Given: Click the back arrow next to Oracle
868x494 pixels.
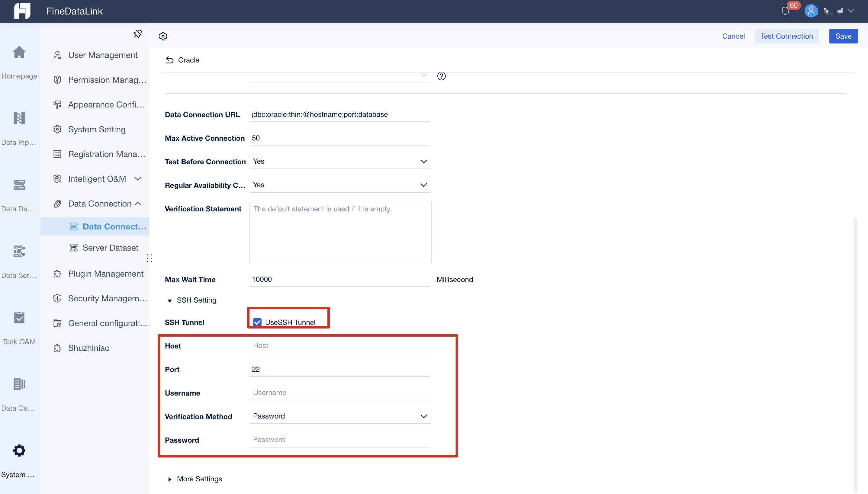Looking at the screenshot, I should [x=170, y=60].
